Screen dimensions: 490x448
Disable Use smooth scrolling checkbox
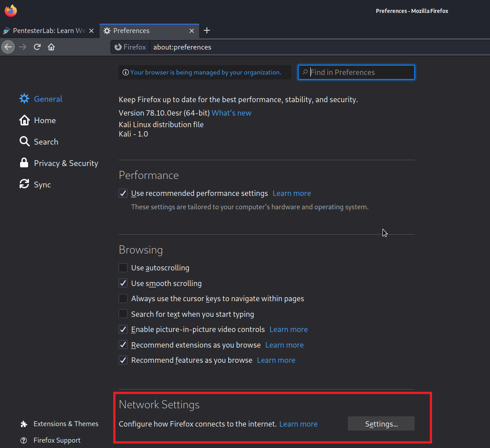(123, 283)
